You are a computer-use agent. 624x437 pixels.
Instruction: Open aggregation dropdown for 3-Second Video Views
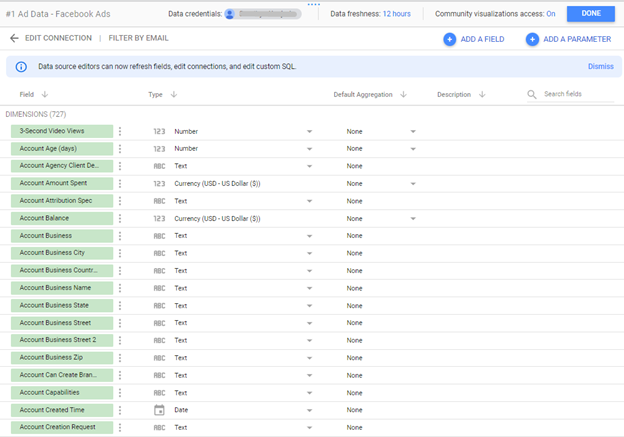click(413, 131)
